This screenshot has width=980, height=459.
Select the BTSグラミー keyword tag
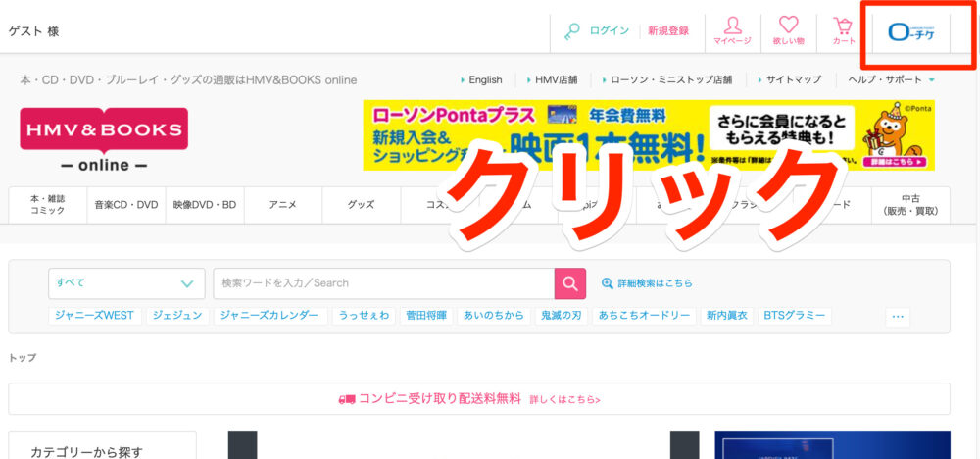pyautogui.click(x=795, y=316)
